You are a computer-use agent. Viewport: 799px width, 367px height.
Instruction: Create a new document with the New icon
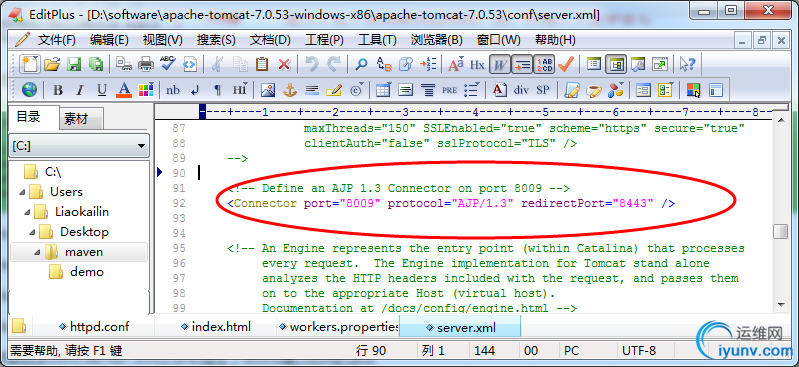(30, 64)
